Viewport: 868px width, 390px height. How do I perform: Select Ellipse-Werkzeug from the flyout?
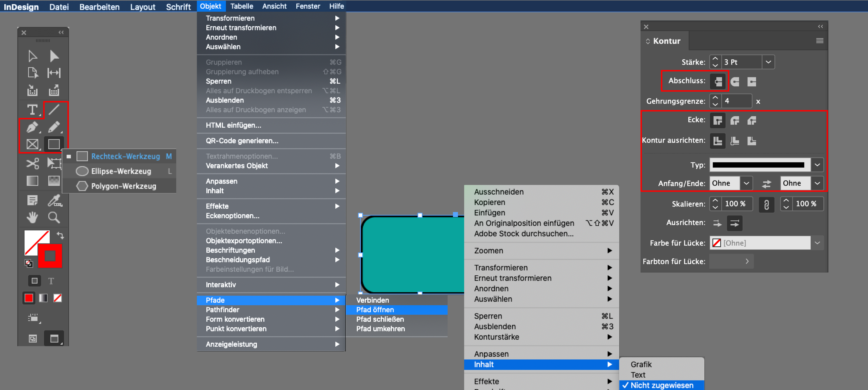(121, 171)
